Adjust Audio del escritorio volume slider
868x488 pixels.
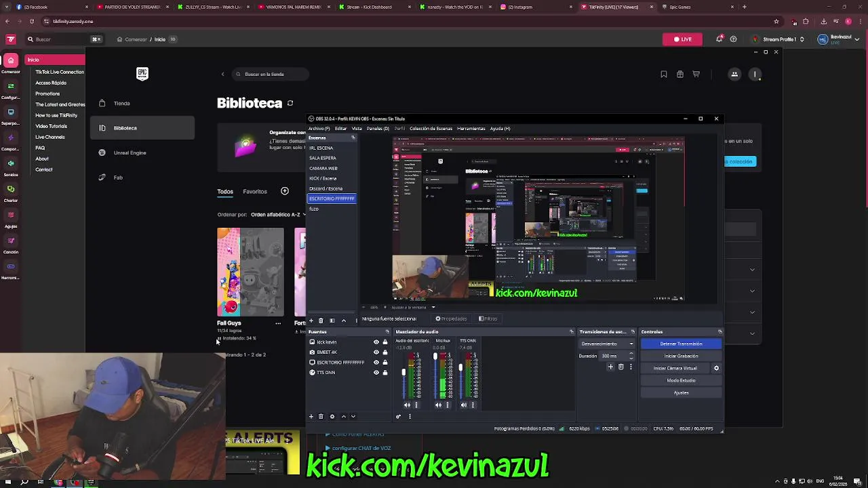pyautogui.click(x=403, y=372)
